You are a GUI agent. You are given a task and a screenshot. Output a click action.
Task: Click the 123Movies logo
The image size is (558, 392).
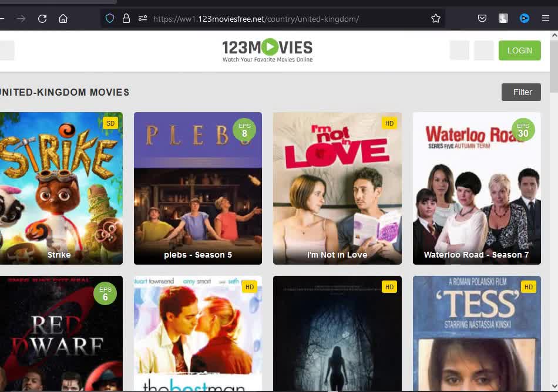(x=268, y=50)
